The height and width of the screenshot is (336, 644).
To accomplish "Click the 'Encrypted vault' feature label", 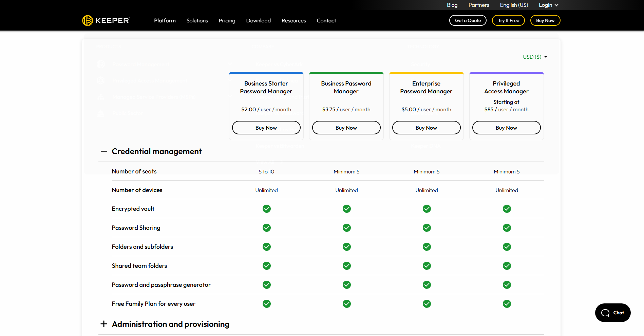I will tap(133, 209).
